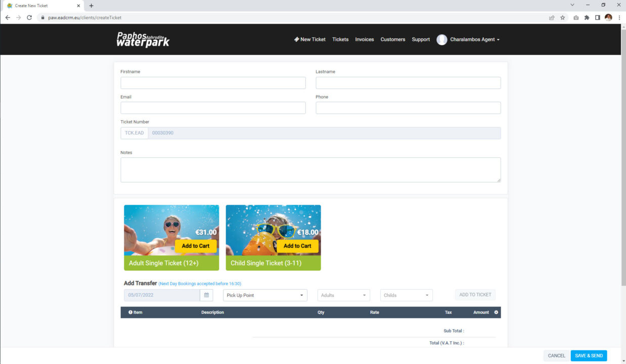Click the transfer date field 05/07/2022
Image resolution: width=626 pixels, height=364 pixels.
(162, 295)
